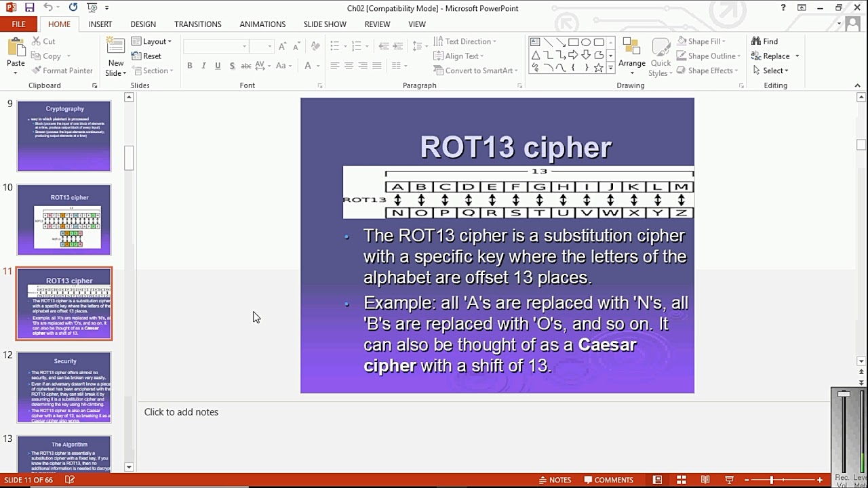Switch to Slide Sorter view in status bar

pos(682,480)
